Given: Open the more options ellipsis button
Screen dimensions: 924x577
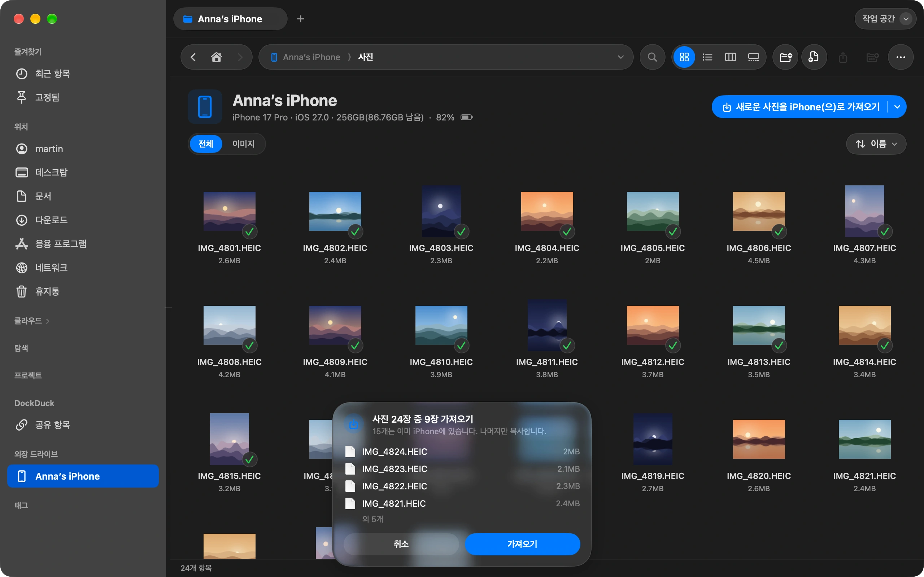Looking at the screenshot, I should (900, 57).
